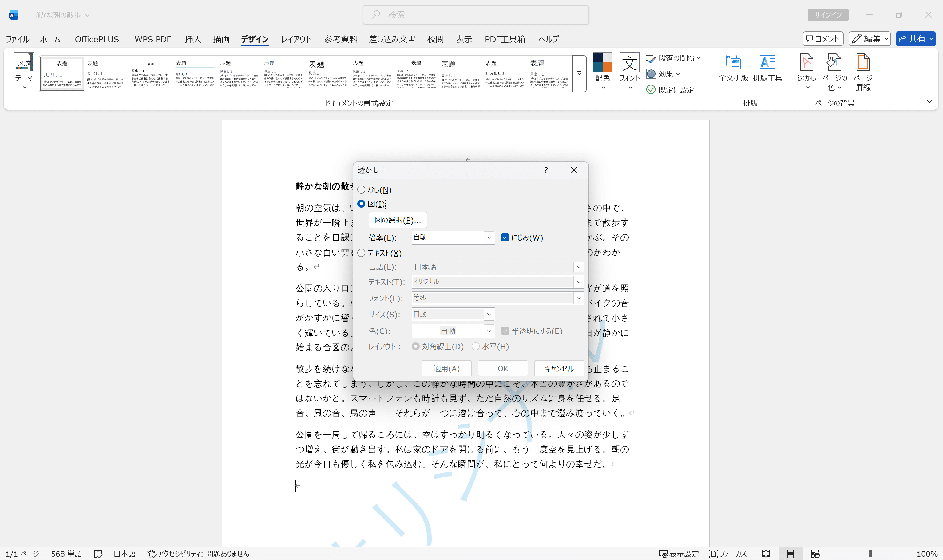Viewport: 943px width, 560px height.
Task: Click the OK button in the dialog
Action: [x=502, y=368]
